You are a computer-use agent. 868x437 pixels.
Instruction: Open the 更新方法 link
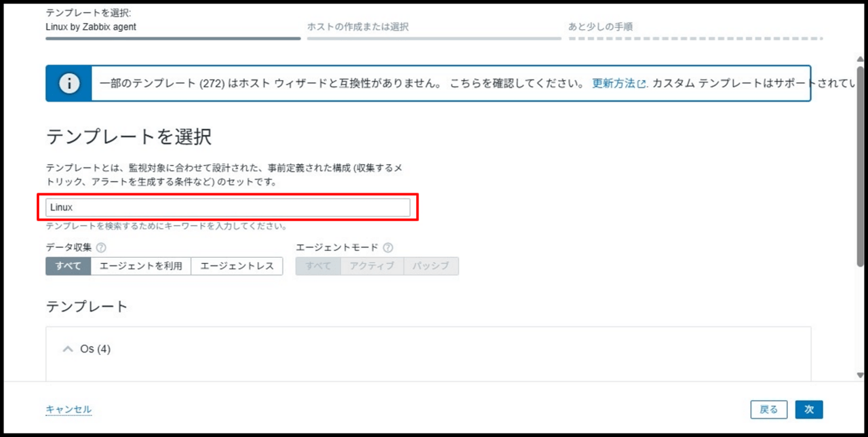coord(613,83)
